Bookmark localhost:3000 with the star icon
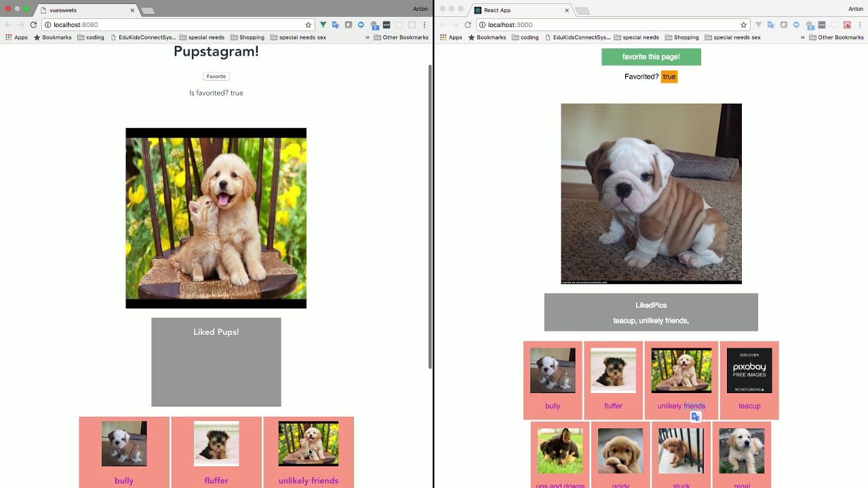Viewport: 868px width, 488px height. [744, 25]
